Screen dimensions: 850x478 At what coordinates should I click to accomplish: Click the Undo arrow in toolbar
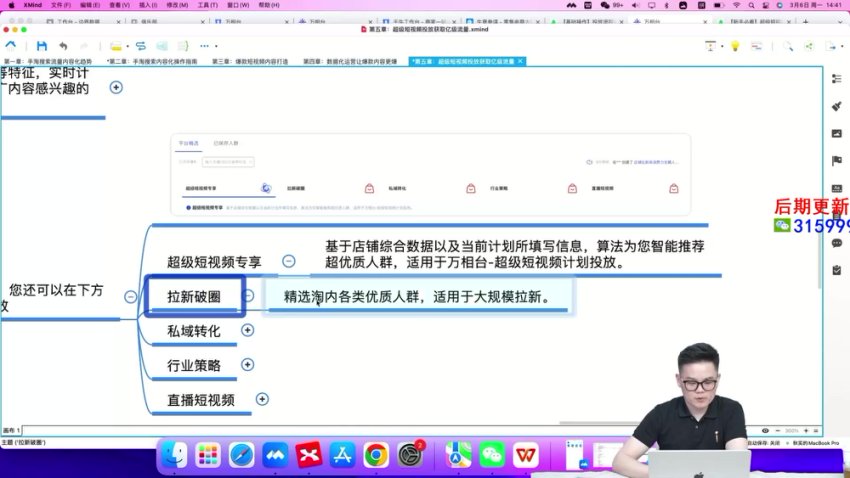coord(64,46)
